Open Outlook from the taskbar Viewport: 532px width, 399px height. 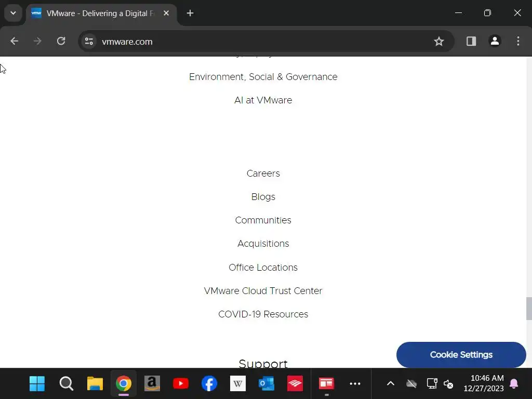pyautogui.click(x=267, y=384)
